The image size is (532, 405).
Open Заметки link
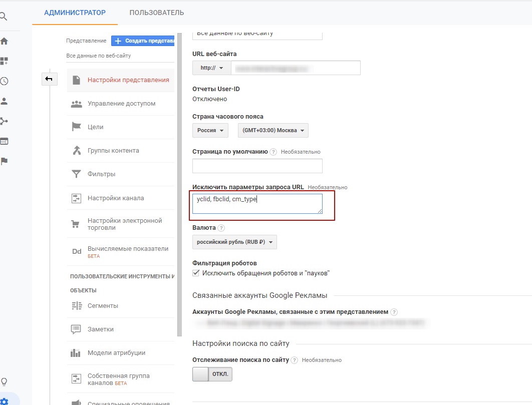[x=100, y=329]
